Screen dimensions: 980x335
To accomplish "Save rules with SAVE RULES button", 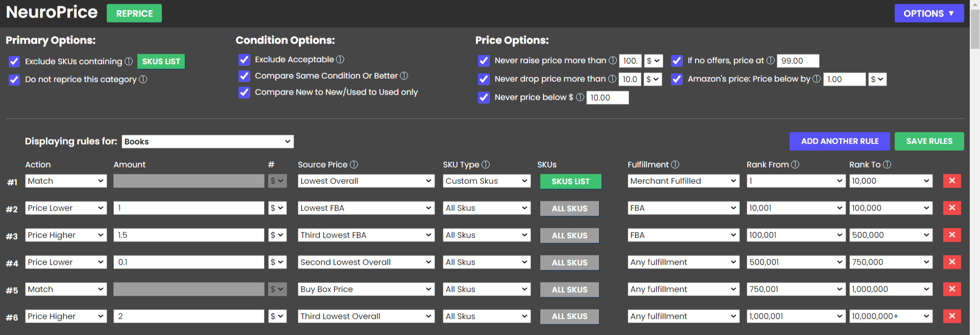I will [929, 141].
